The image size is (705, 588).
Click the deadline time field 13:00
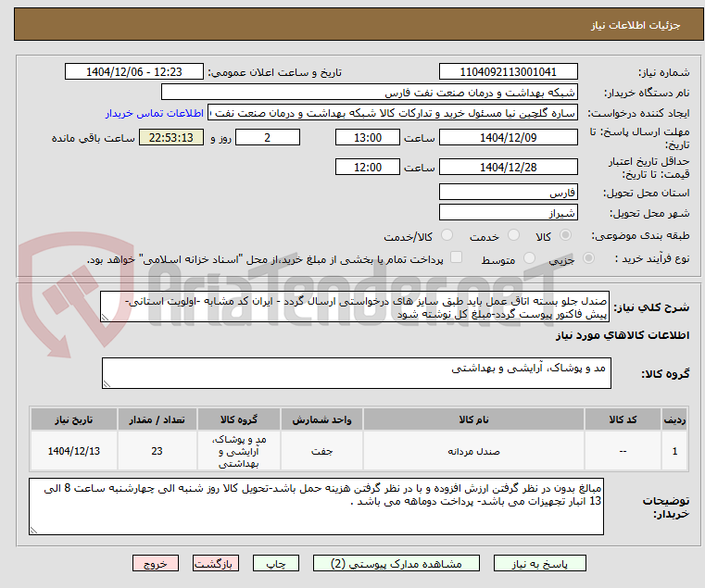(x=368, y=138)
